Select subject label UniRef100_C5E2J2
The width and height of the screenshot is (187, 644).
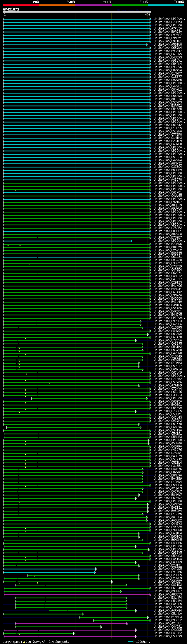(168, 460)
